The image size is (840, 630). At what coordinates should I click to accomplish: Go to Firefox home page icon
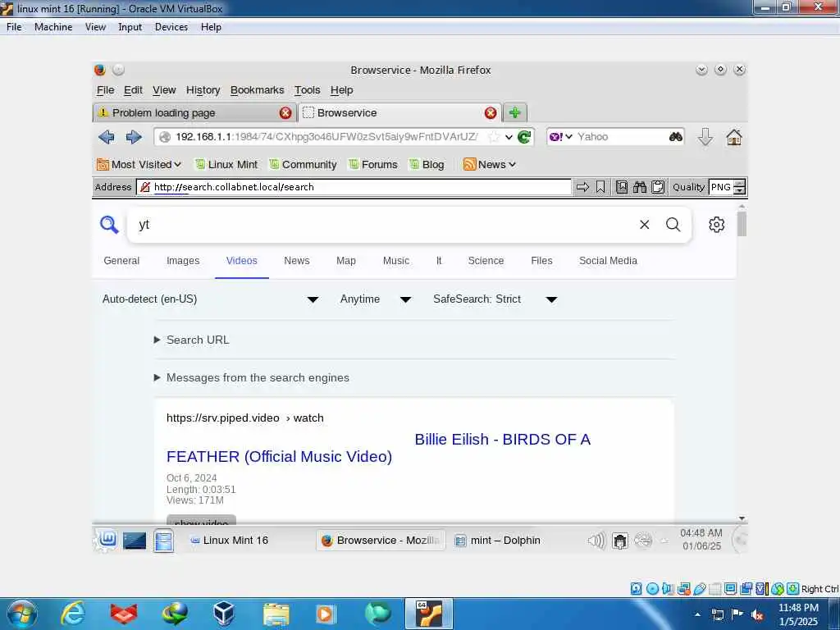tap(733, 137)
